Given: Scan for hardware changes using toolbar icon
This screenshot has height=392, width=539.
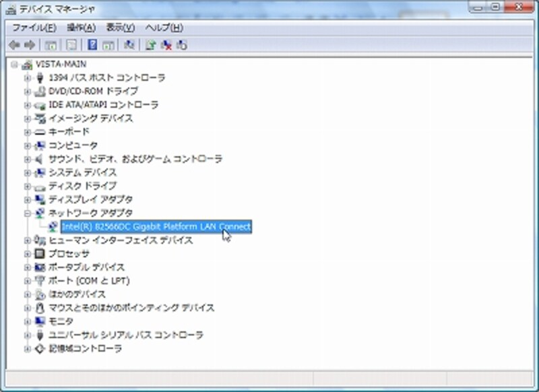Looking at the screenshot, I should [128, 46].
